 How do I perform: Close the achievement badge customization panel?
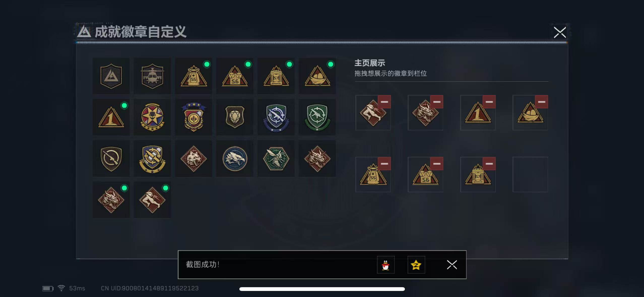click(x=560, y=32)
